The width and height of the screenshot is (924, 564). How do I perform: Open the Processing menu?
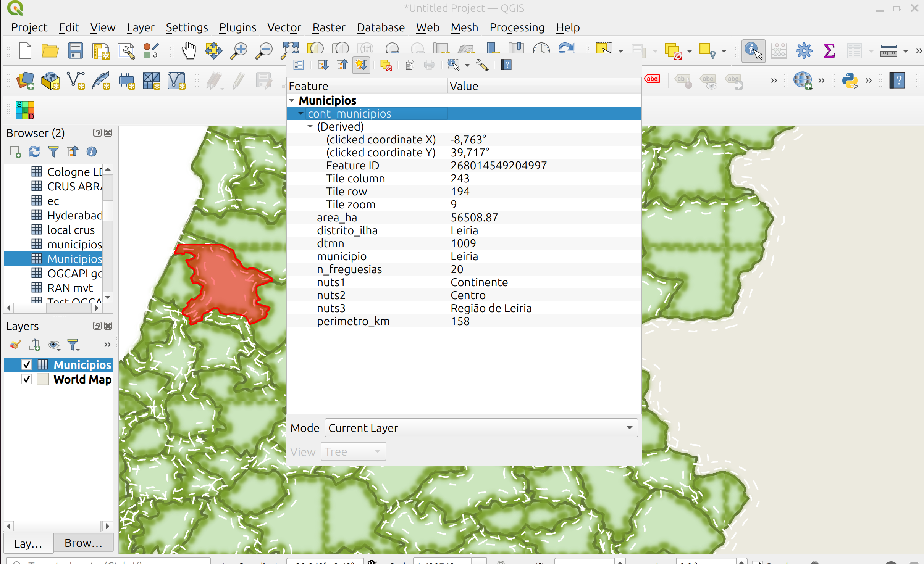pos(517,27)
